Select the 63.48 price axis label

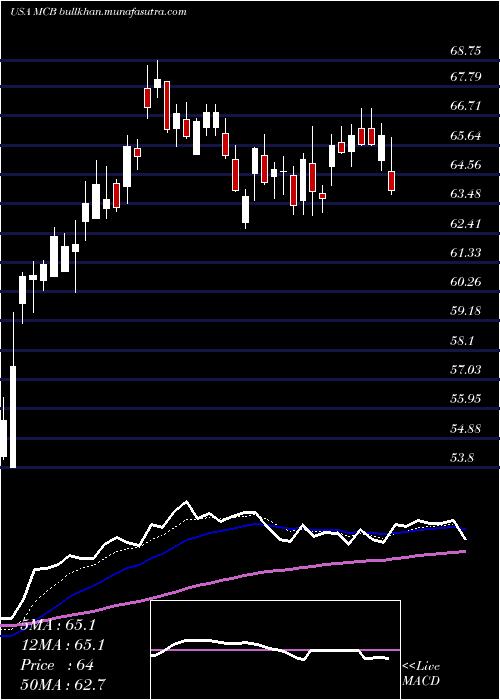466,194
